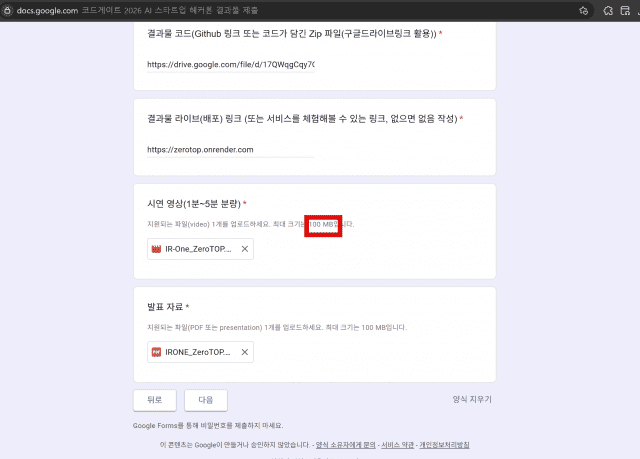Open the 양식 소유자에게 문의 link
Viewport: 640px width, 459px height.
click(x=345, y=445)
